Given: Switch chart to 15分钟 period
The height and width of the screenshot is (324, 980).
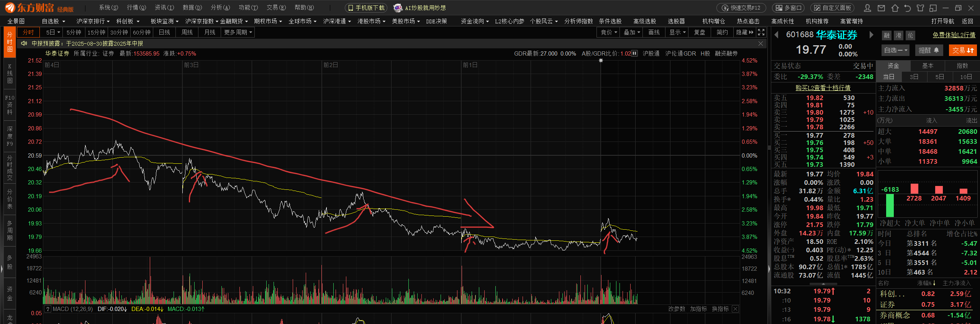Looking at the screenshot, I should click(x=96, y=32).
